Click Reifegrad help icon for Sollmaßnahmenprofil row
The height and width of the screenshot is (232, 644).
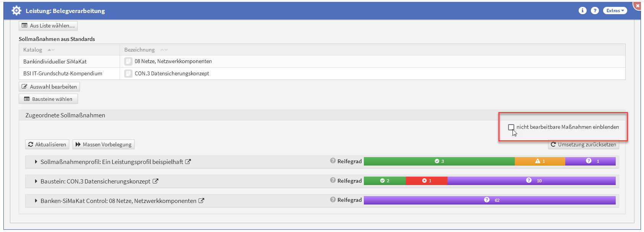point(333,161)
